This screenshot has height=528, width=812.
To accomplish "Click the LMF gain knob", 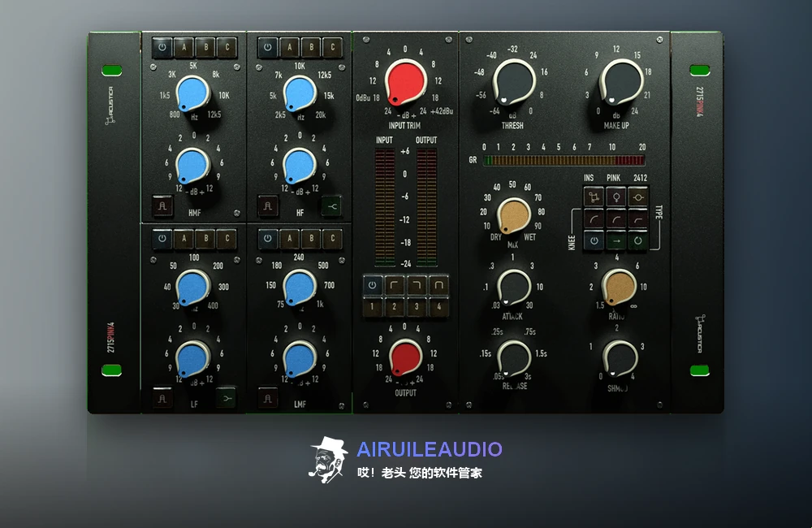I will (300, 358).
